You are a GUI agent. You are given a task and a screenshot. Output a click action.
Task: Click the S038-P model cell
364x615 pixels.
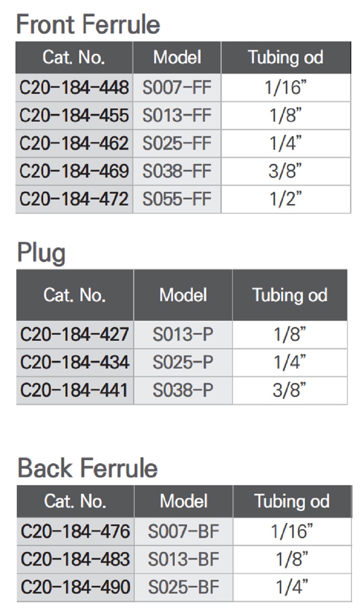[x=183, y=390]
